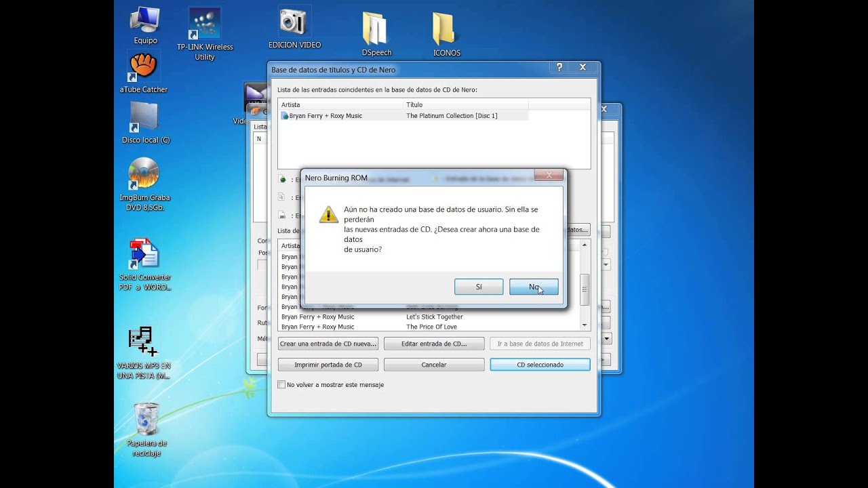Click the warning icon in Nero dialog

(328, 215)
